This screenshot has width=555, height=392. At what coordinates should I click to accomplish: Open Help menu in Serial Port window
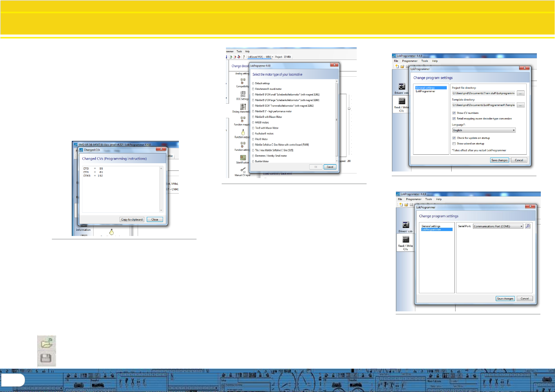click(439, 199)
